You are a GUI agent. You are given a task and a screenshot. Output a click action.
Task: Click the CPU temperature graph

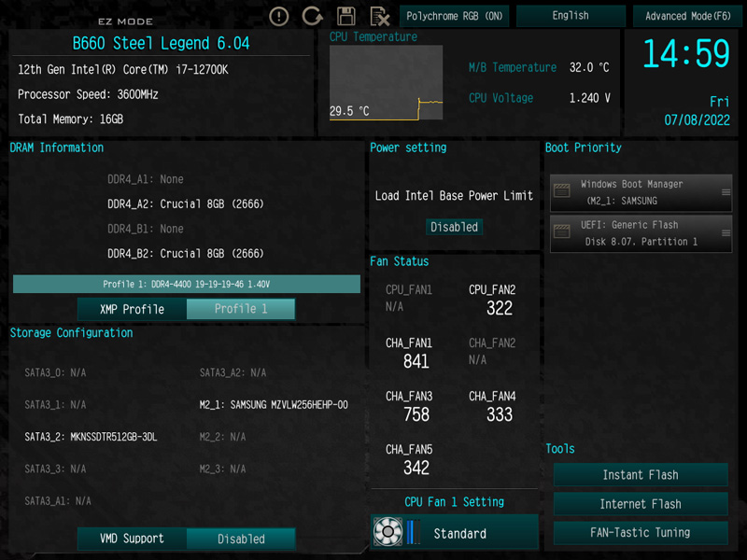coord(386,82)
